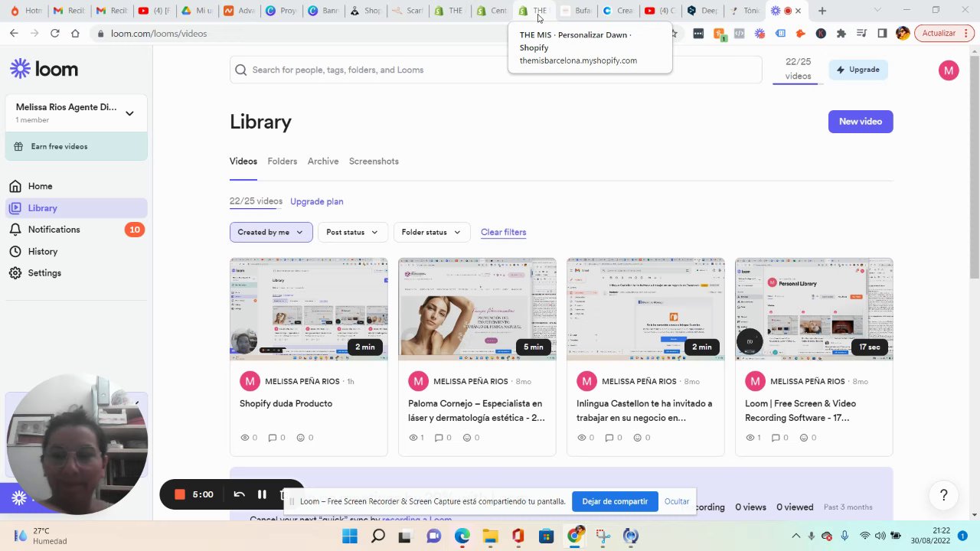Click the Loom logo in the sidebar
980x551 pixels.
pos(44,69)
